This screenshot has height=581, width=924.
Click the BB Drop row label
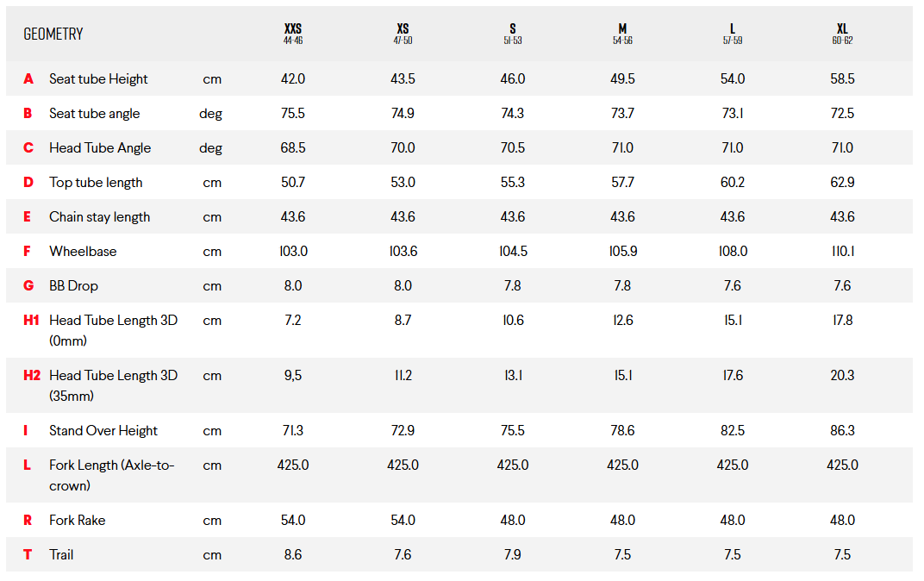coord(73,286)
